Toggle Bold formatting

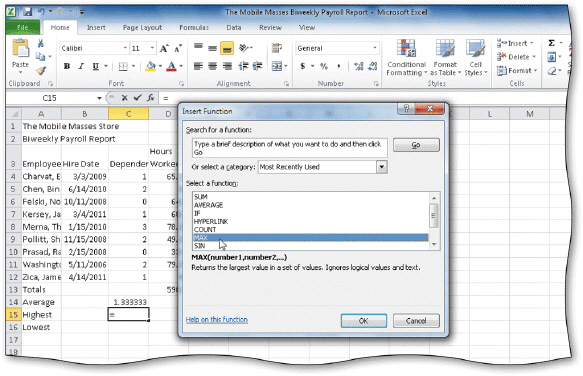[x=67, y=66]
